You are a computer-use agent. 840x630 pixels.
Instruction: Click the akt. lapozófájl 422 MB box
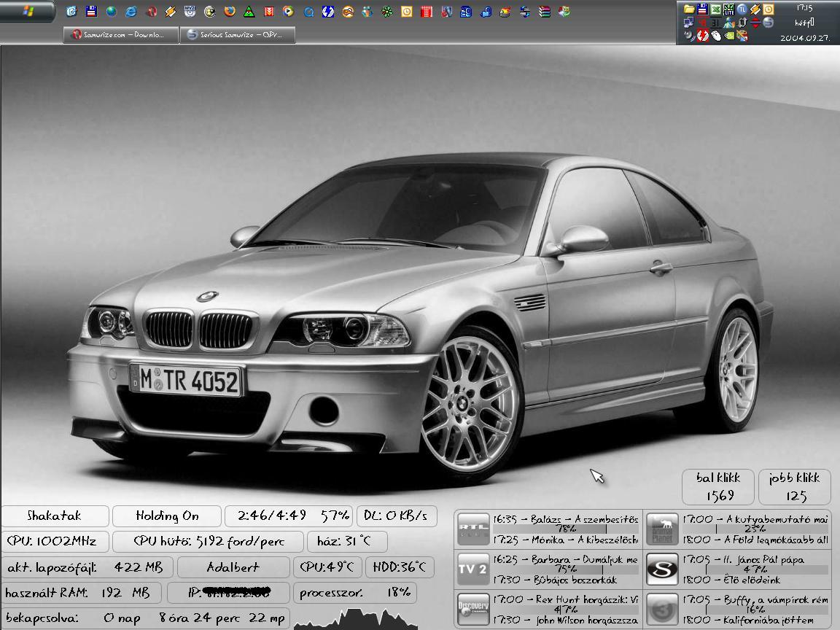(87, 567)
